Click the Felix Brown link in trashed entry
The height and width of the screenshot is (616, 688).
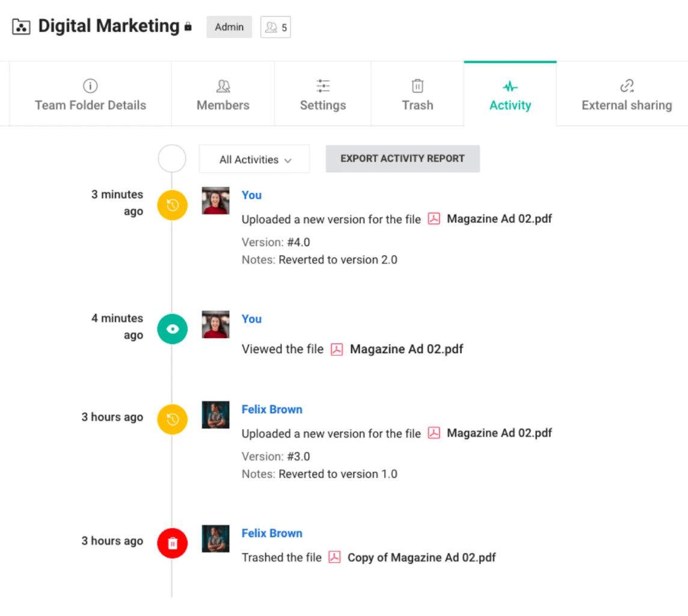272,533
